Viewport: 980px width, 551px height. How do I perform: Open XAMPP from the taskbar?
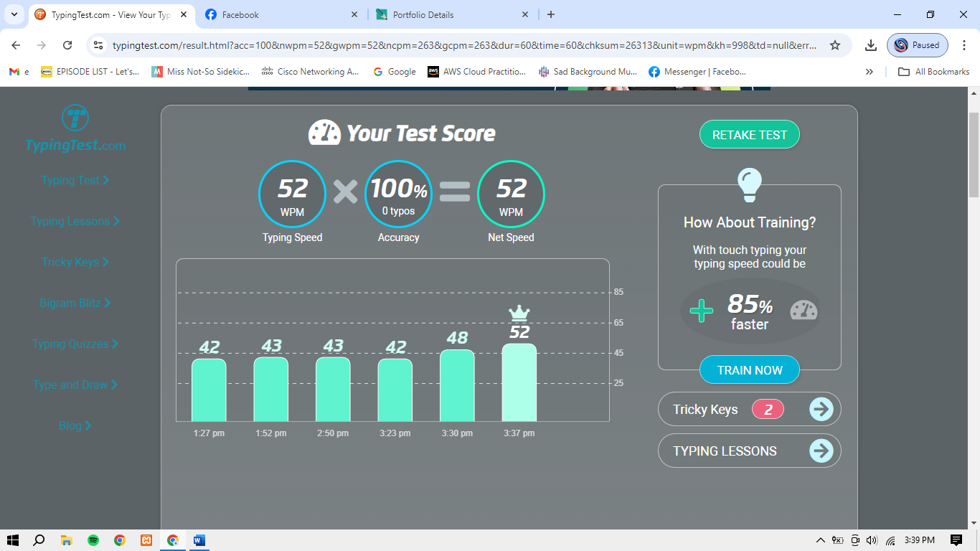click(x=146, y=540)
